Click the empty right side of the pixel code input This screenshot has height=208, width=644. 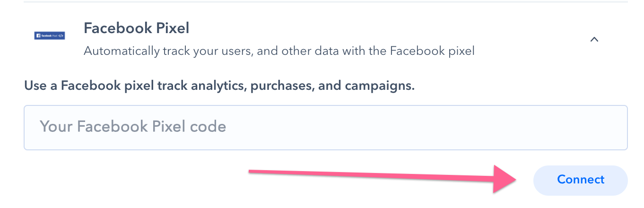pyautogui.click(x=473, y=127)
